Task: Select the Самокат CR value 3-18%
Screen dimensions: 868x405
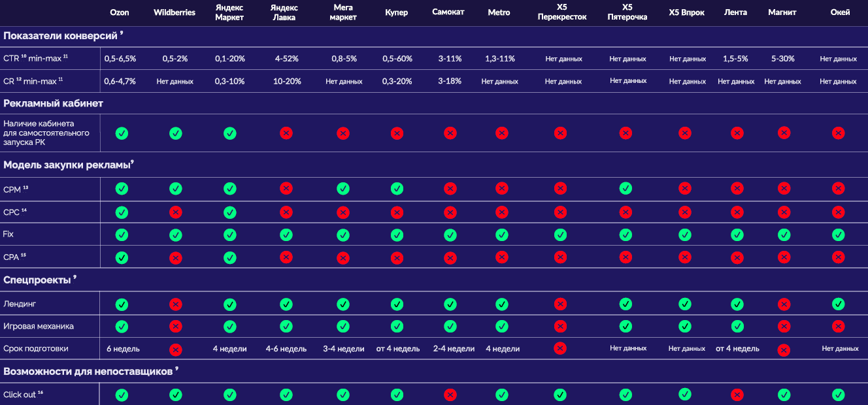Action: coord(450,81)
